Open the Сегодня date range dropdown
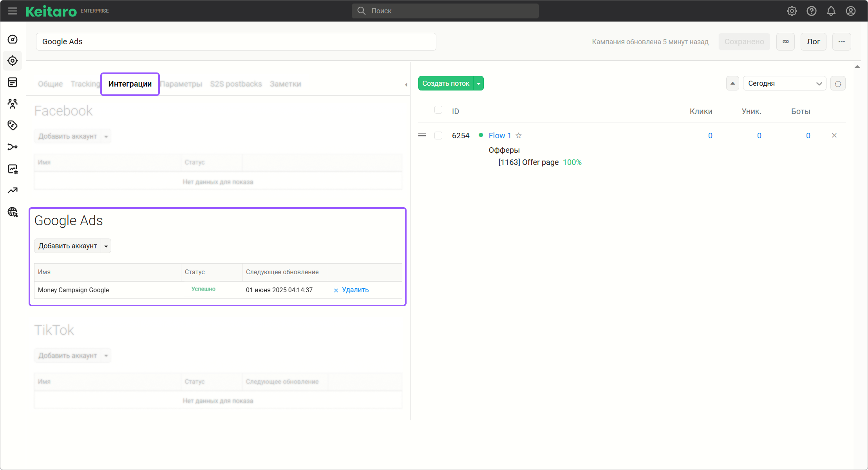This screenshot has height=470, width=868. (x=785, y=83)
